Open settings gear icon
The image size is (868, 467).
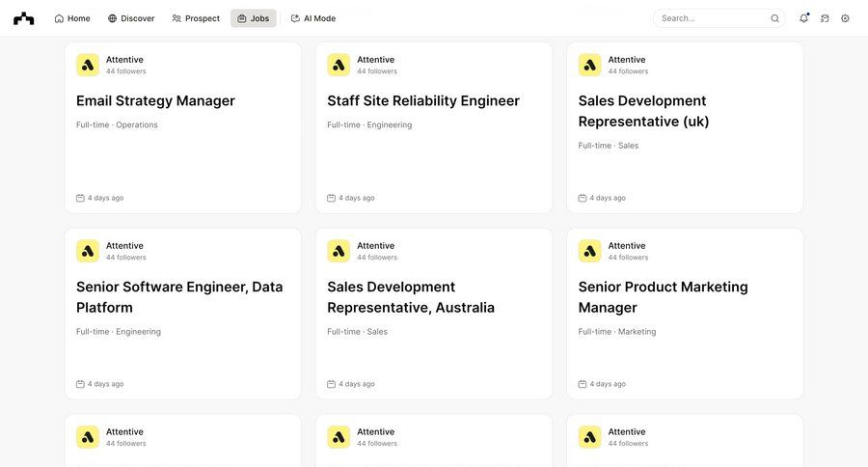(845, 18)
